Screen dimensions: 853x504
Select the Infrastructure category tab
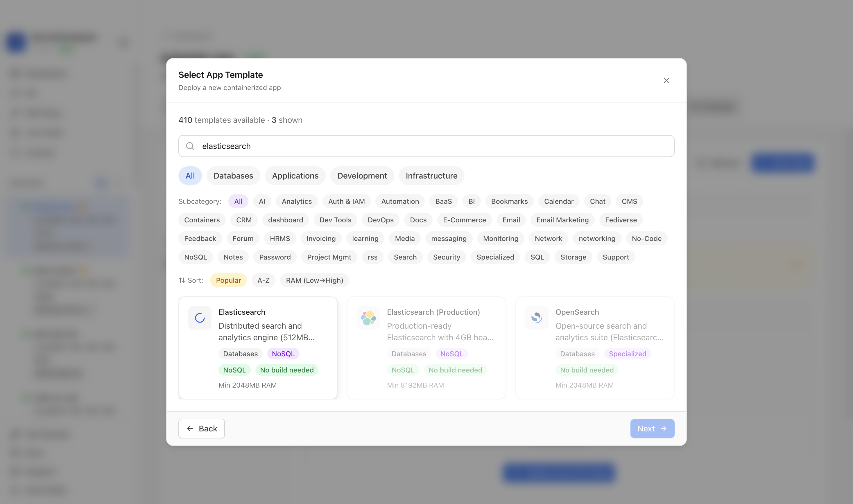click(x=431, y=176)
